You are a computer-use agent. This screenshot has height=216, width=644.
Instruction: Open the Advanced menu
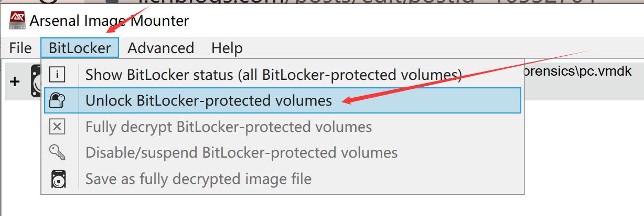click(x=161, y=48)
